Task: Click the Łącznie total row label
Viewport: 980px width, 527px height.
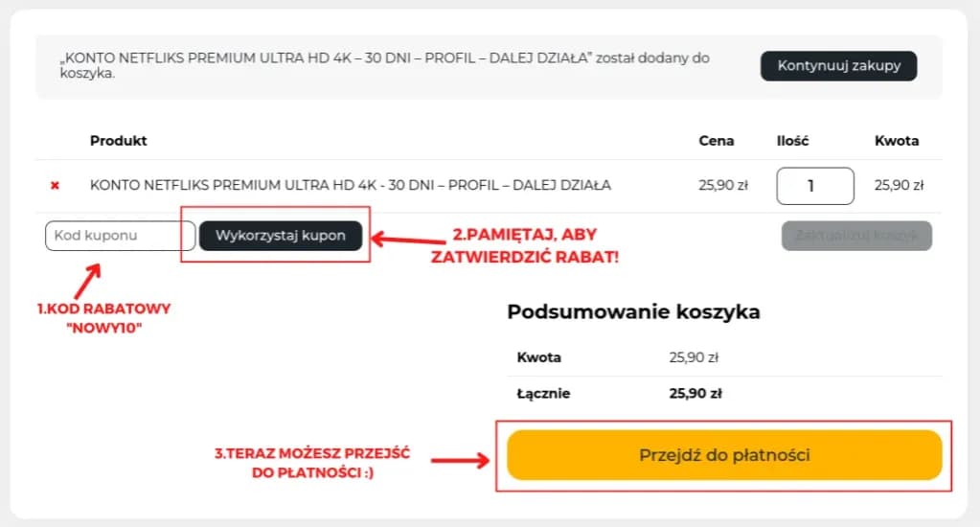Action: tap(543, 393)
